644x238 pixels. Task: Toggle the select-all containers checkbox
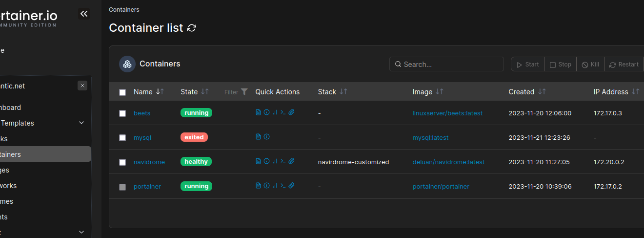pyautogui.click(x=122, y=92)
